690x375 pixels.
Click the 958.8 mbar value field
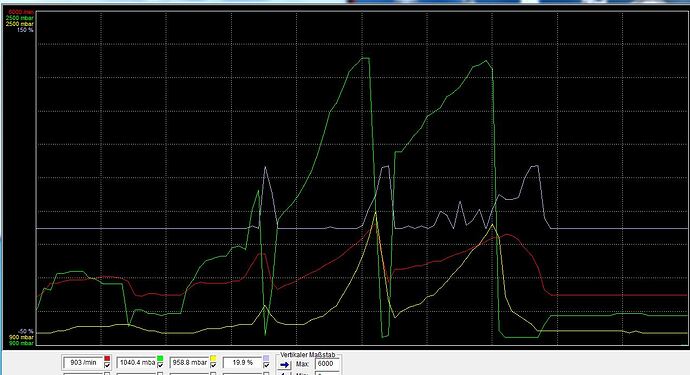pyautogui.click(x=189, y=363)
